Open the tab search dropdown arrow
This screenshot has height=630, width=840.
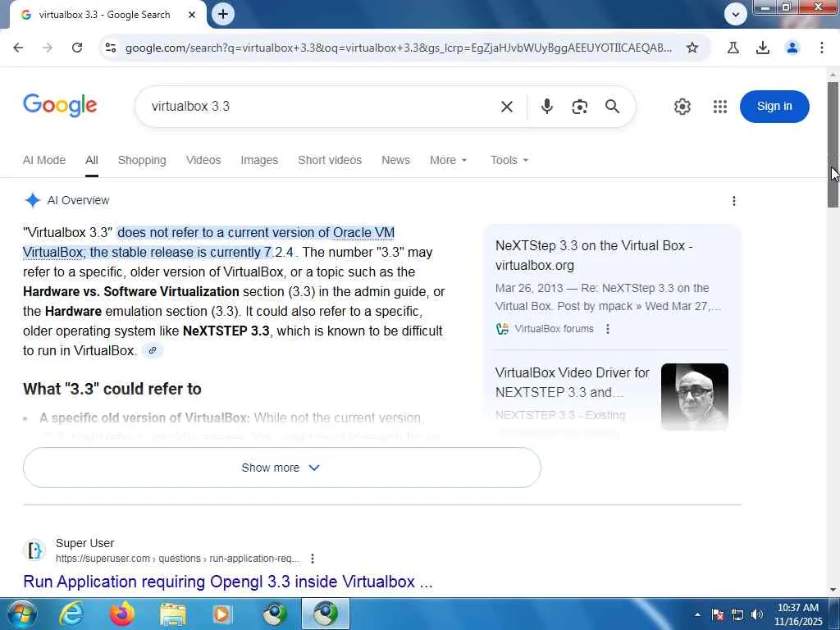736,15
